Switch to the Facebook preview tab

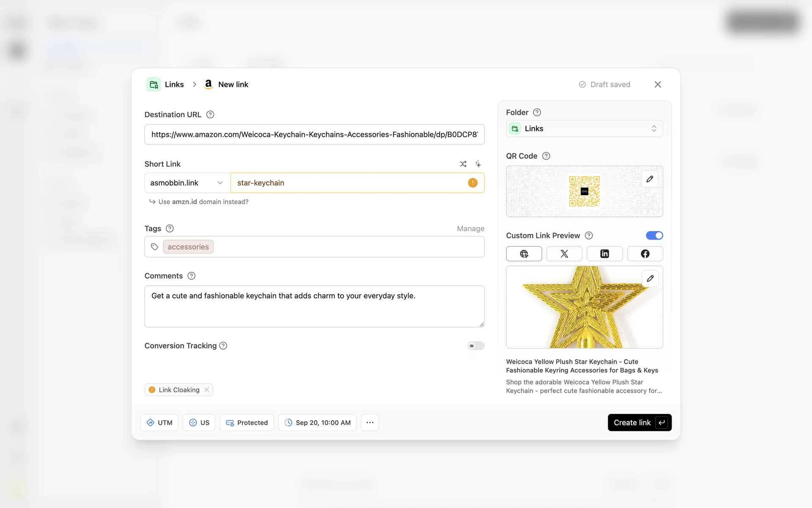tap(645, 254)
